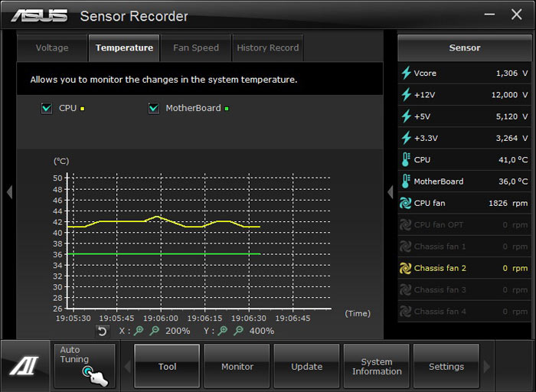Image resolution: width=536 pixels, height=392 pixels.
Task: Open the Settings button
Action: click(446, 366)
